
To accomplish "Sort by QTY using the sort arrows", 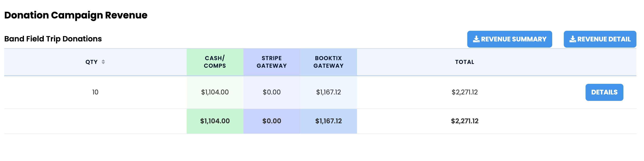I will tap(103, 62).
